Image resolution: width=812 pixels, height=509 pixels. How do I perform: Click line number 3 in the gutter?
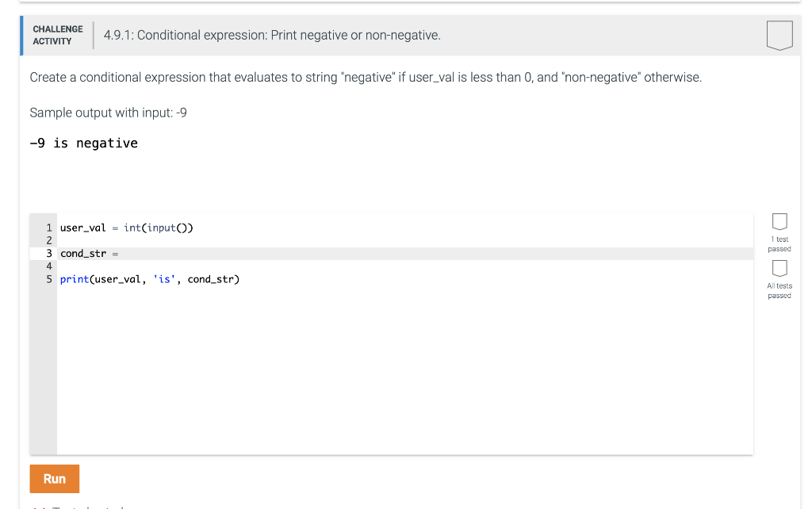pyautogui.click(x=48, y=254)
